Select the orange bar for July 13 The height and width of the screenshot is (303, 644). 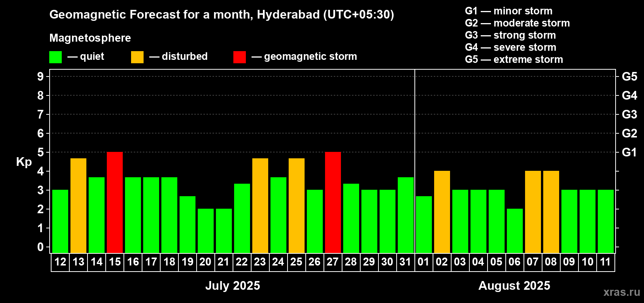(x=78, y=206)
